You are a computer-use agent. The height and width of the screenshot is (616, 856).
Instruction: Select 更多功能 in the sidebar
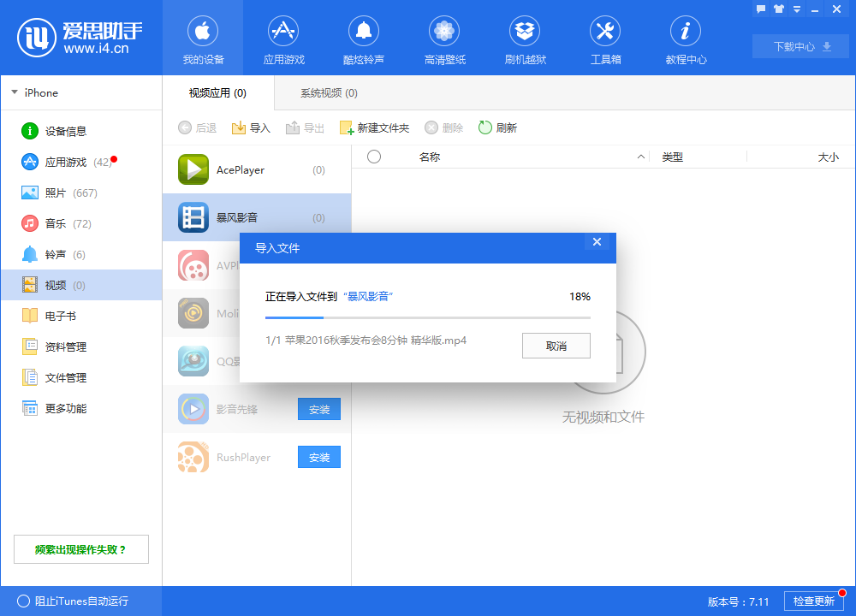(82, 408)
